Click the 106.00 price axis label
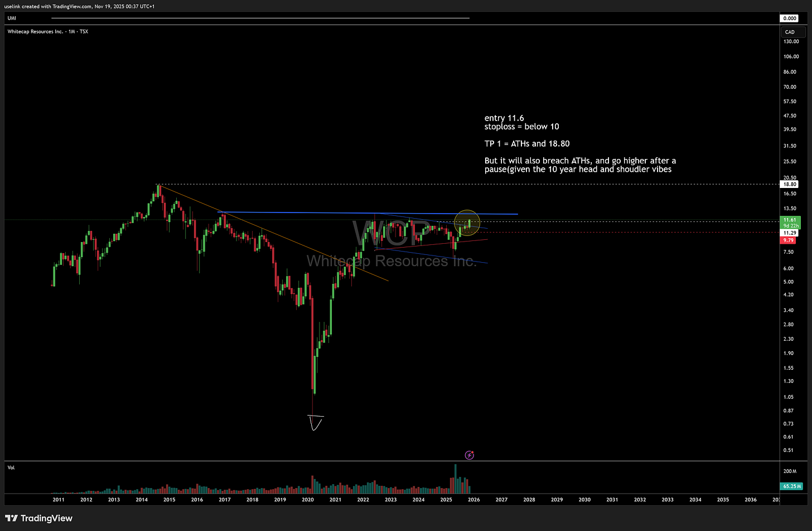 (x=791, y=56)
